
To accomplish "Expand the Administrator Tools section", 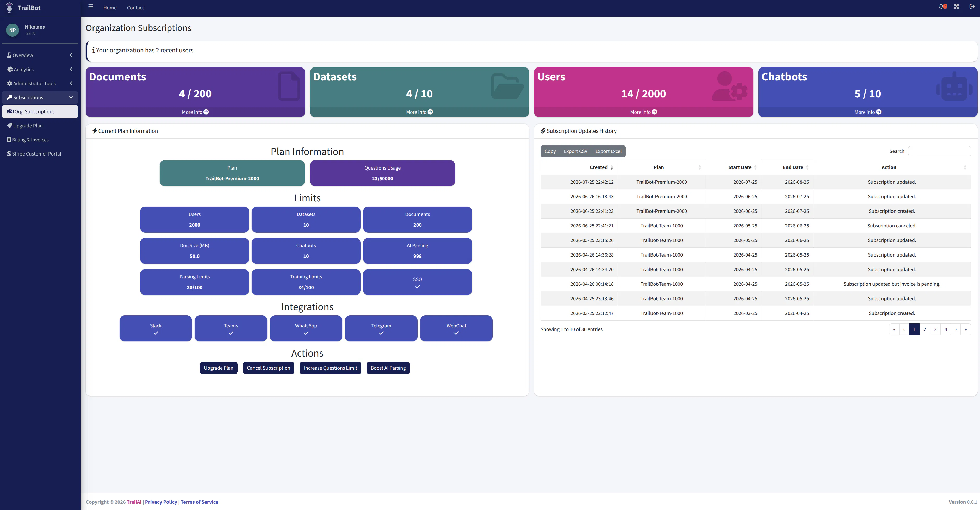I will pos(40,83).
